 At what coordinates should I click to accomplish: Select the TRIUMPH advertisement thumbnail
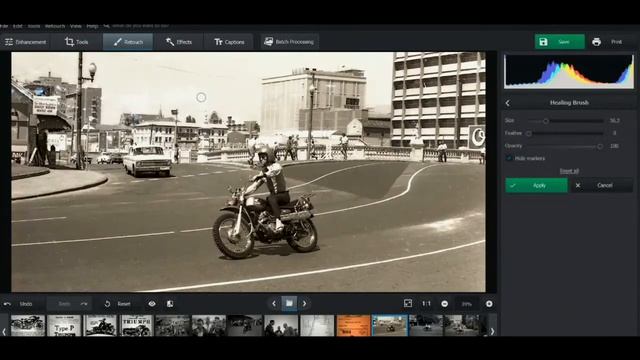[136, 325]
